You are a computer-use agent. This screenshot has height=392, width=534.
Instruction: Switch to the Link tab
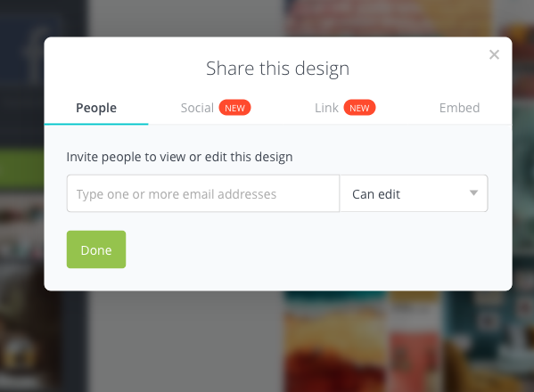(x=326, y=108)
